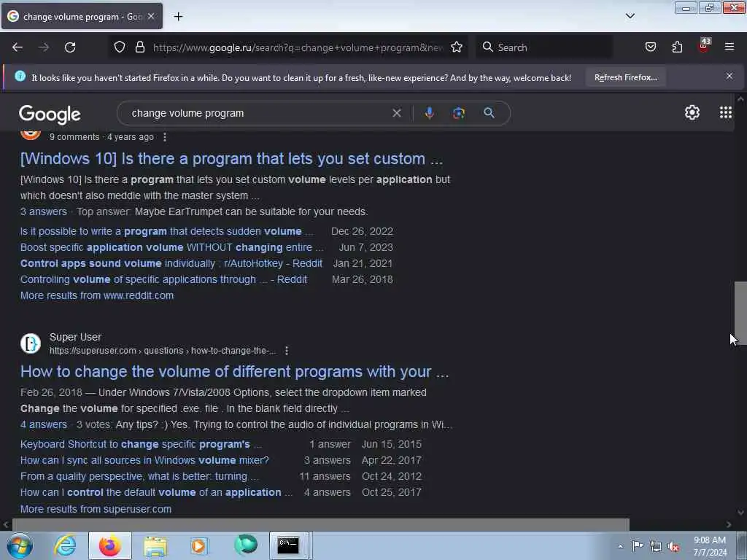Open 'Control apps sound volume individually' link

point(171,263)
